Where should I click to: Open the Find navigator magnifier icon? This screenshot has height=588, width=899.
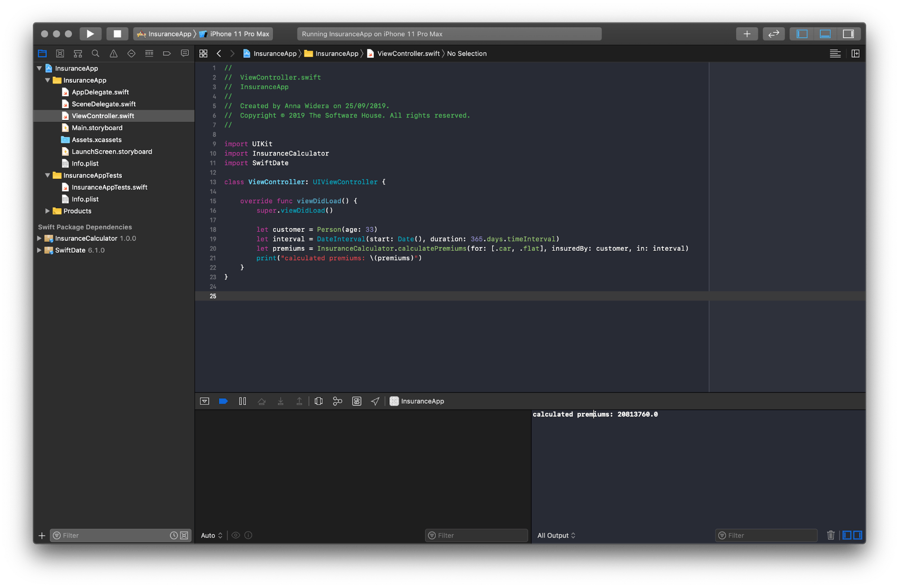point(95,53)
